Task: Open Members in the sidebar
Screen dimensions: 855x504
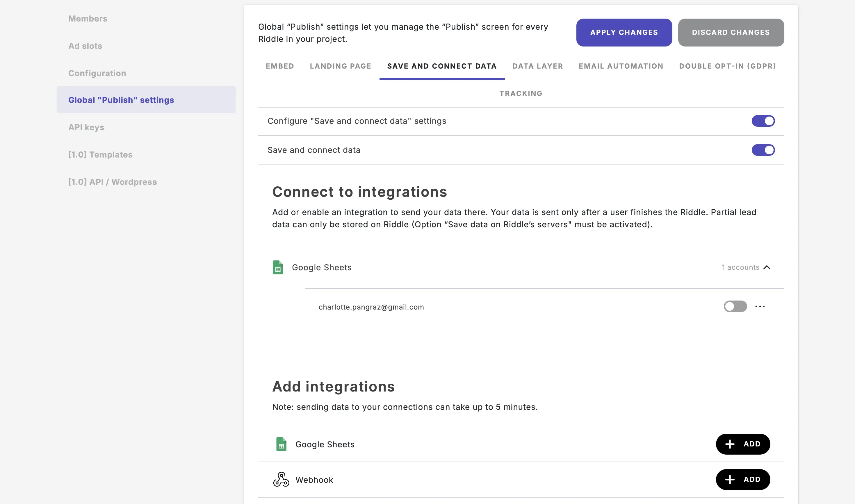Action: (x=88, y=19)
